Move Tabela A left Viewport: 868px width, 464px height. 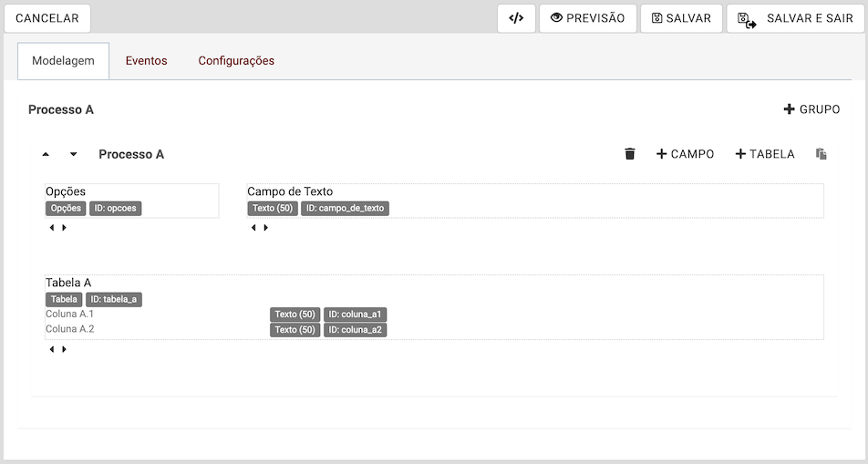(x=51, y=349)
